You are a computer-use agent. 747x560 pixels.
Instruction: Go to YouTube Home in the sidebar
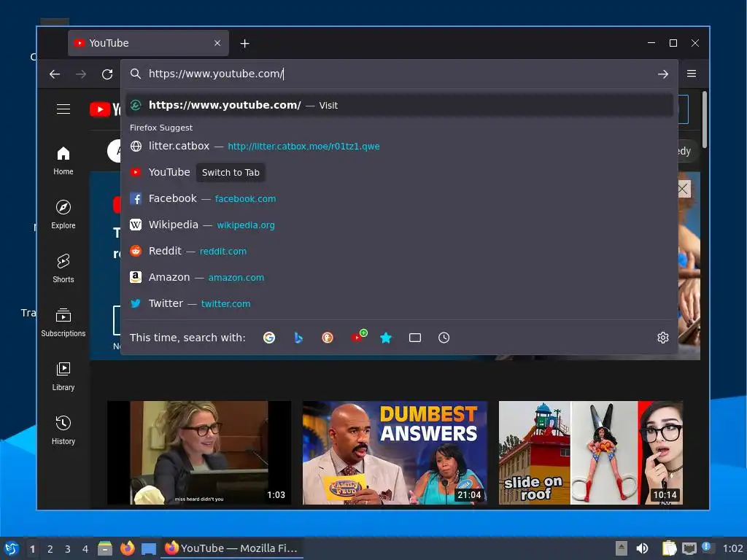[x=63, y=161]
